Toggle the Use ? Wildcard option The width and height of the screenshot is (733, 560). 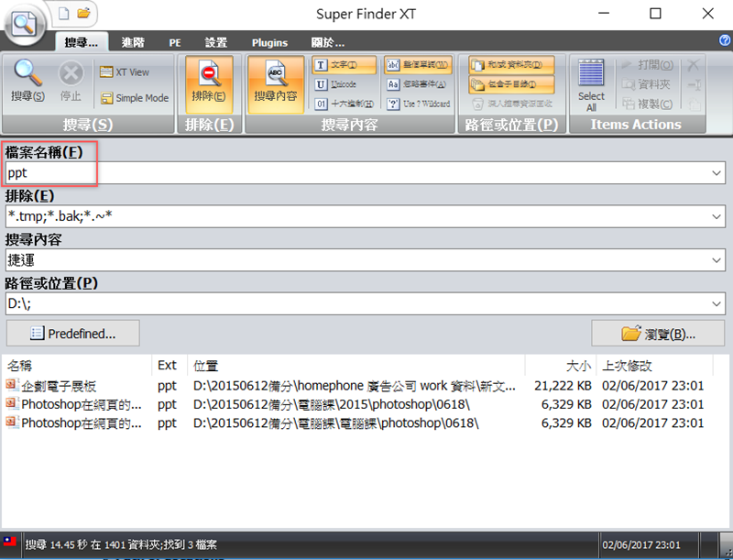tap(418, 104)
